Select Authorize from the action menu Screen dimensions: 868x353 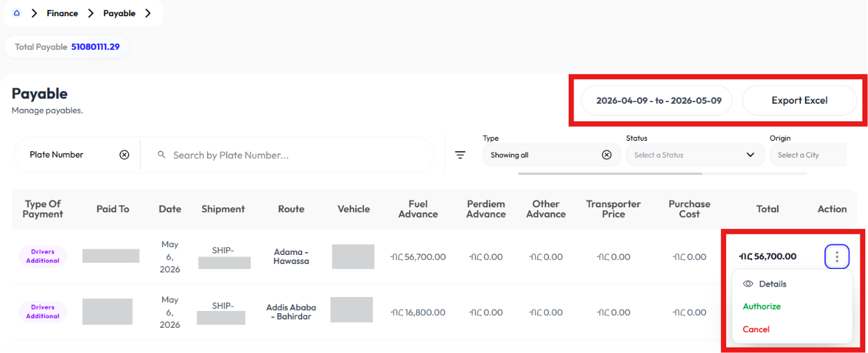[762, 306]
